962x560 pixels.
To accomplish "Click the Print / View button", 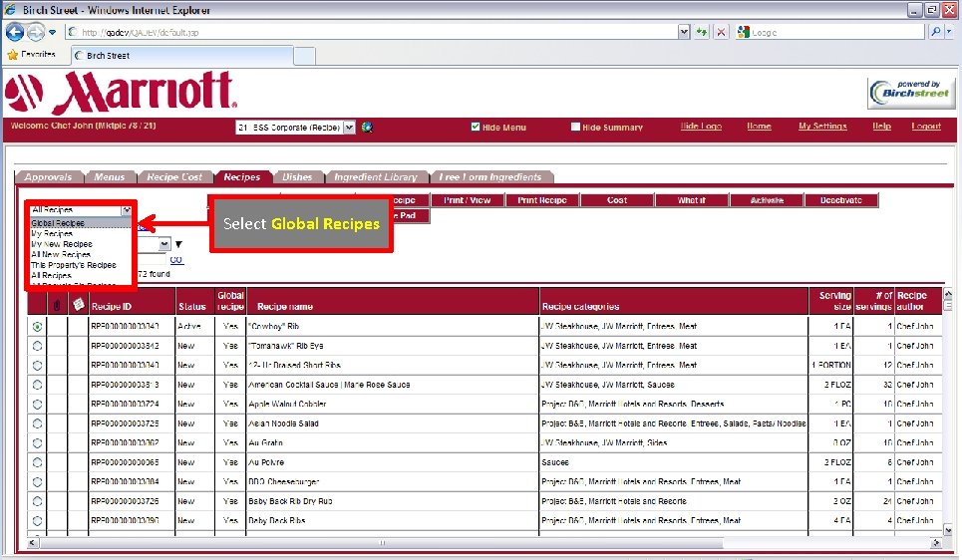I will 468,200.
